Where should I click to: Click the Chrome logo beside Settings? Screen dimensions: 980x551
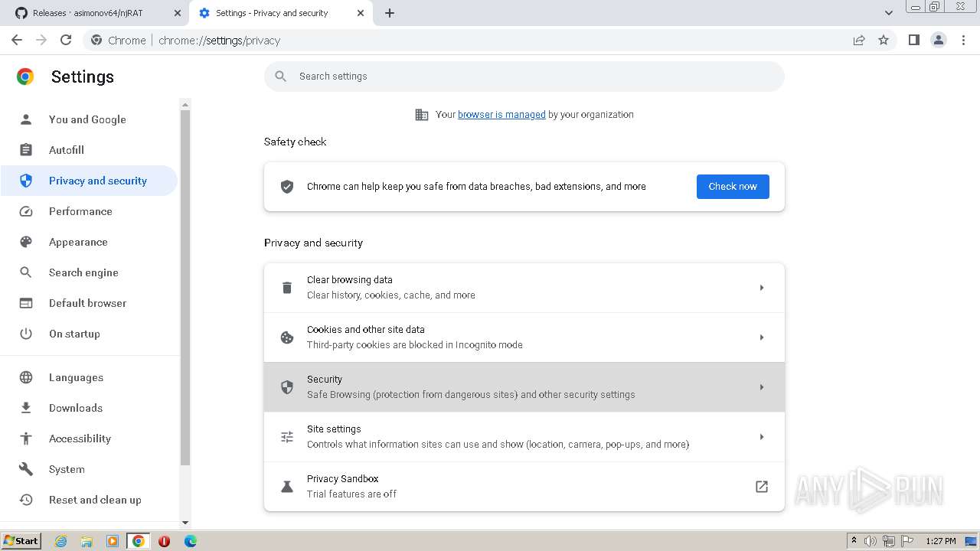[25, 77]
